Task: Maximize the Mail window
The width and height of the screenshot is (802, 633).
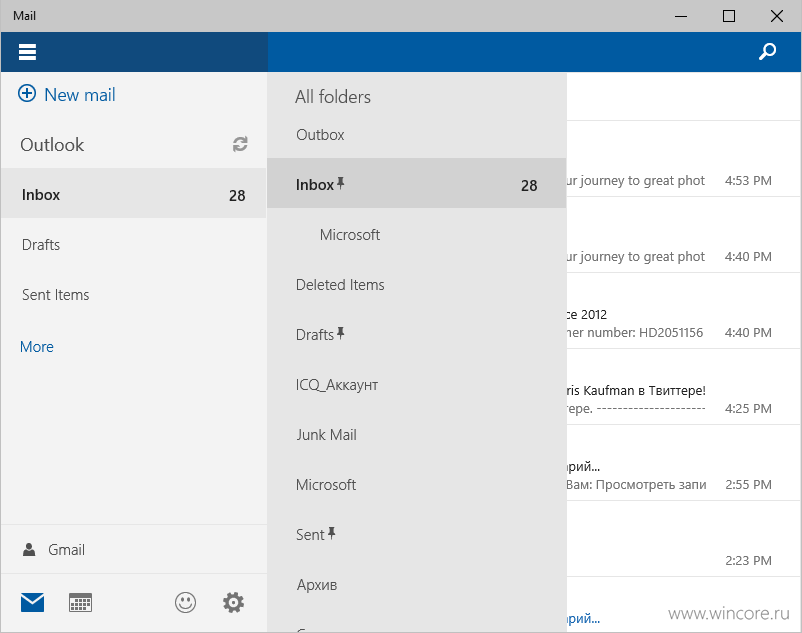Action: (x=729, y=16)
